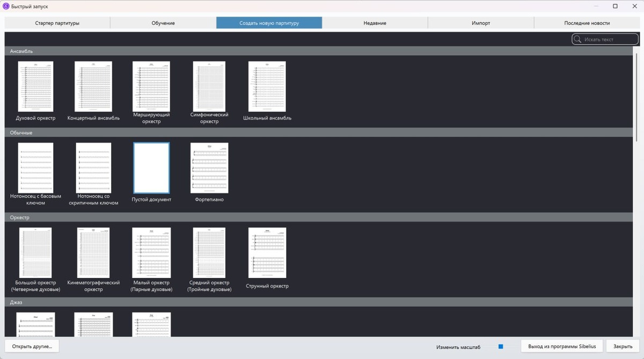Switch to the Обучение tab
Image resolution: width=644 pixels, height=359 pixels.
tap(163, 23)
